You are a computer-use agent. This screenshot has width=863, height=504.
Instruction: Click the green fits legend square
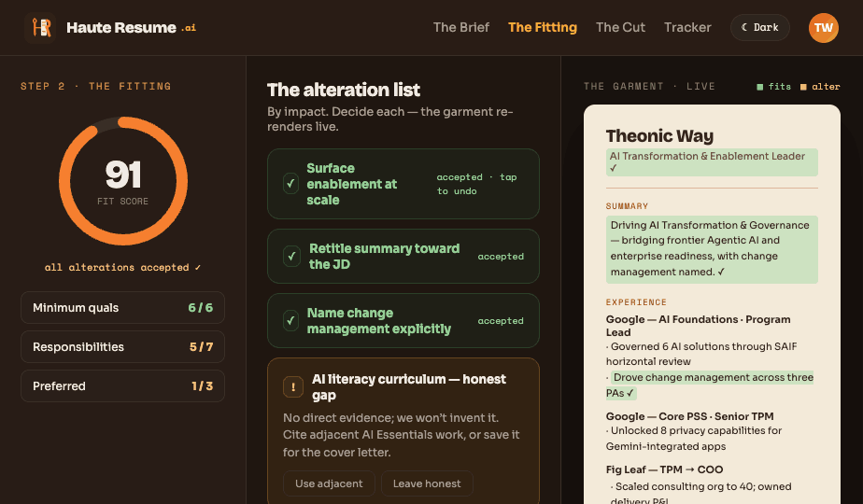(760, 87)
